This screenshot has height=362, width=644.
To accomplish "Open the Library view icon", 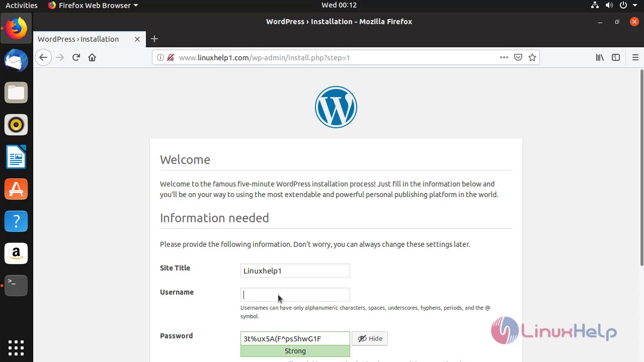I will coord(600,57).
